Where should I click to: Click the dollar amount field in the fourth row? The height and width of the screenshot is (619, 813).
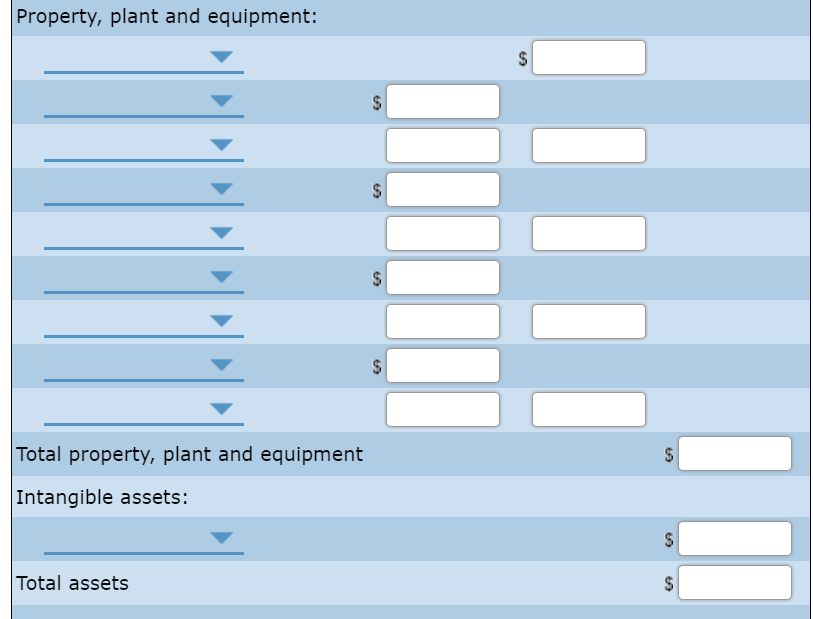(443, 189)
